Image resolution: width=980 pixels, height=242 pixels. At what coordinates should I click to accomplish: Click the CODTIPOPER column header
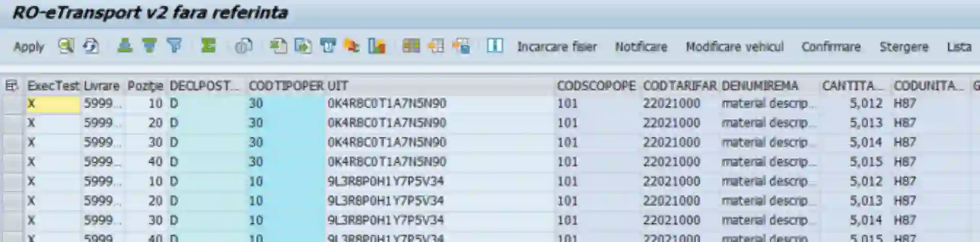285,86
